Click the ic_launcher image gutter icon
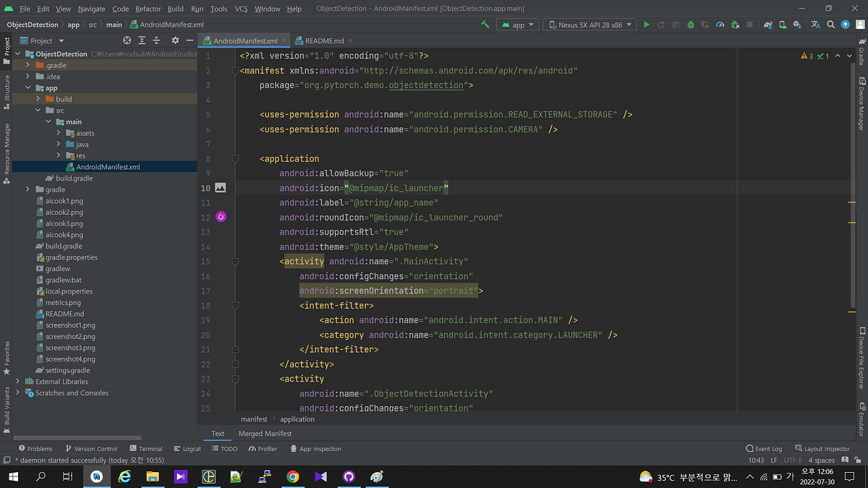868x488 pixels. pos(221,188)
